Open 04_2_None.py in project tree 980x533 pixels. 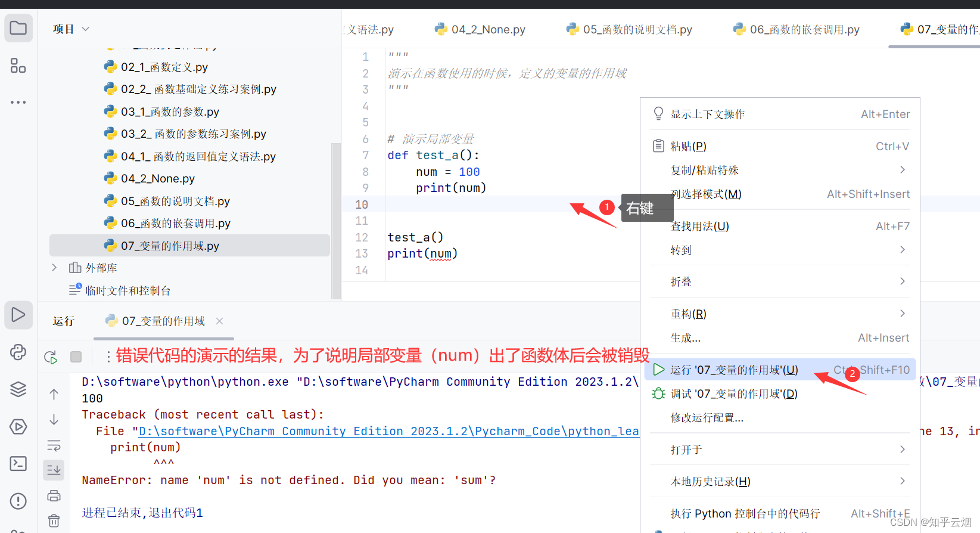click(x=150, y=178)
